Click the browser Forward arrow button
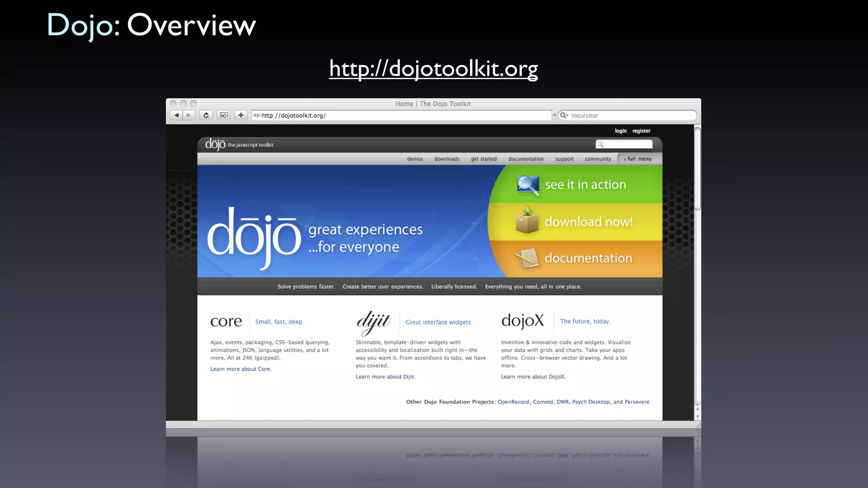 (x=189, y=115)
